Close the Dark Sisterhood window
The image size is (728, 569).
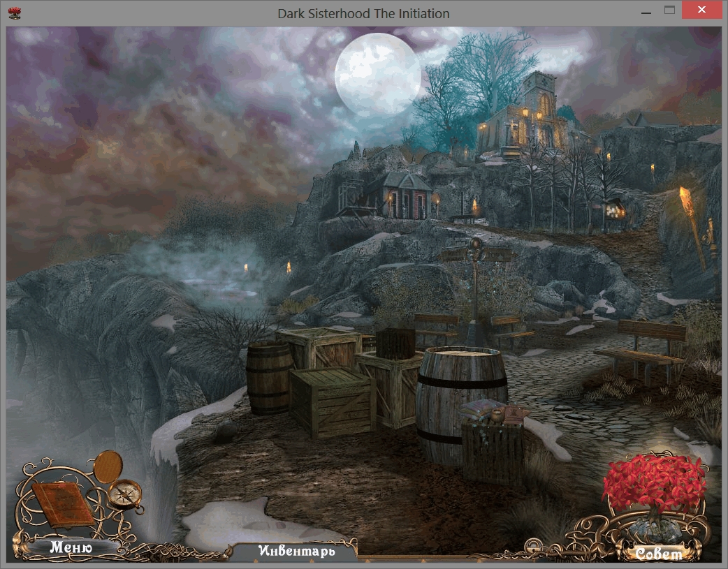pyautogui.click(x=701, y=10)
